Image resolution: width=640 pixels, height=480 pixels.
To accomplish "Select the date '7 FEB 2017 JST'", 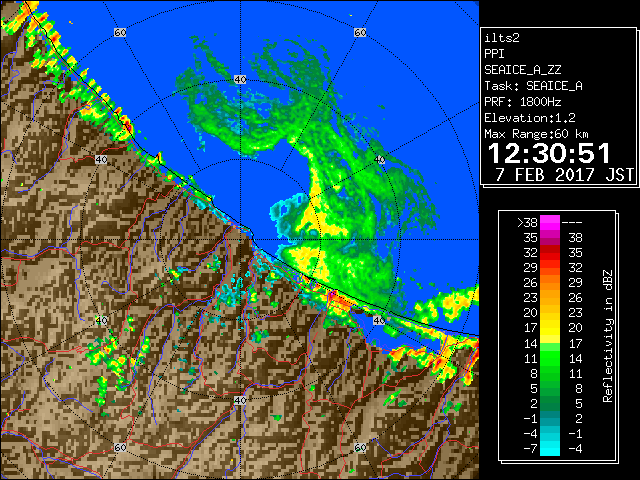I will (564, 175).
